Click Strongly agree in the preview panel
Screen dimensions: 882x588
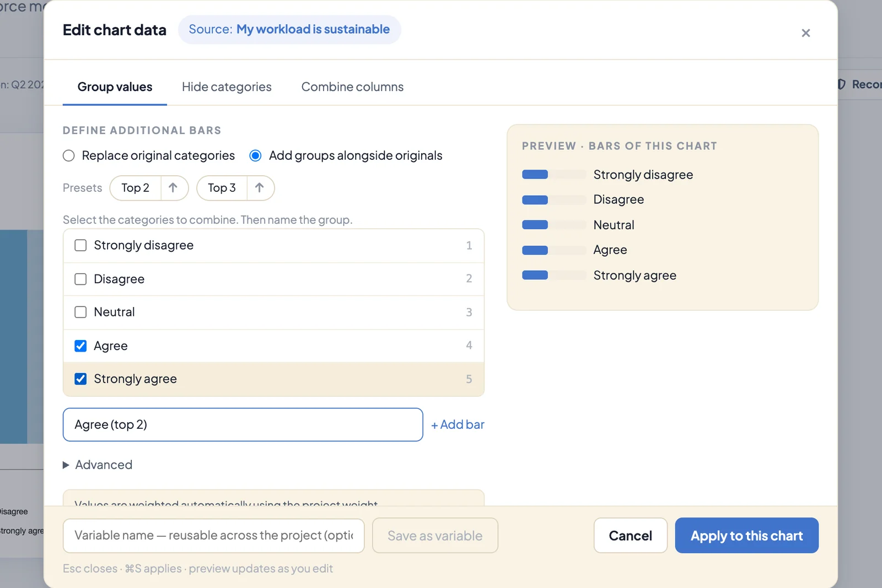coord(635,276)
